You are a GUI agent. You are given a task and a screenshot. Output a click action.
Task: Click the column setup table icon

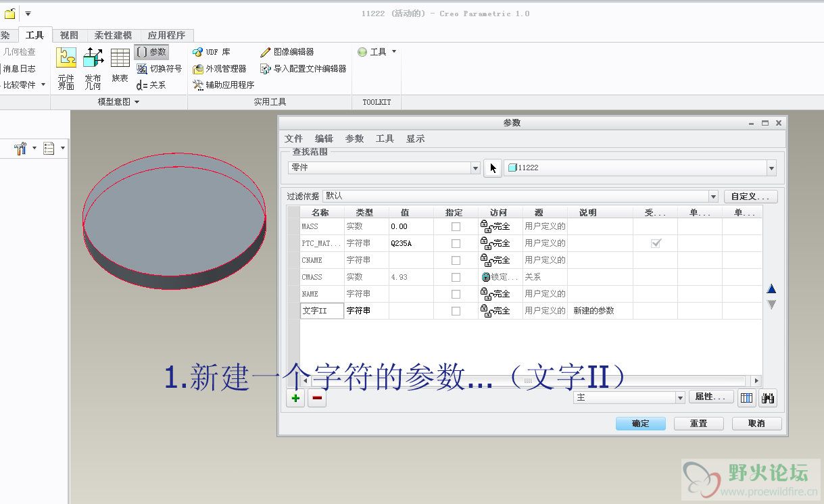746,398
